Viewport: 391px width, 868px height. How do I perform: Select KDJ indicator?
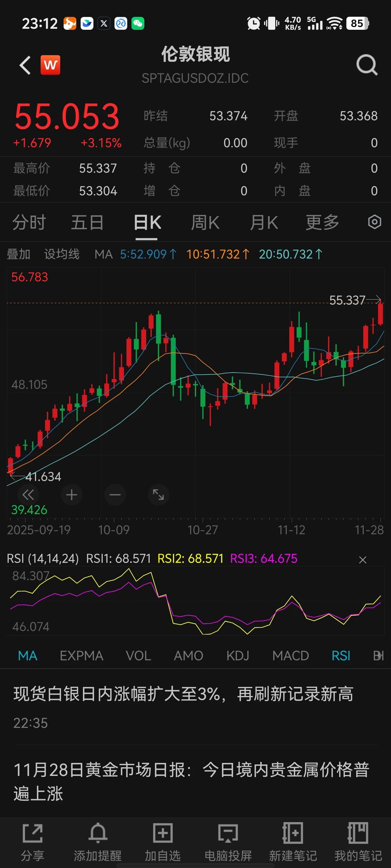238,656
